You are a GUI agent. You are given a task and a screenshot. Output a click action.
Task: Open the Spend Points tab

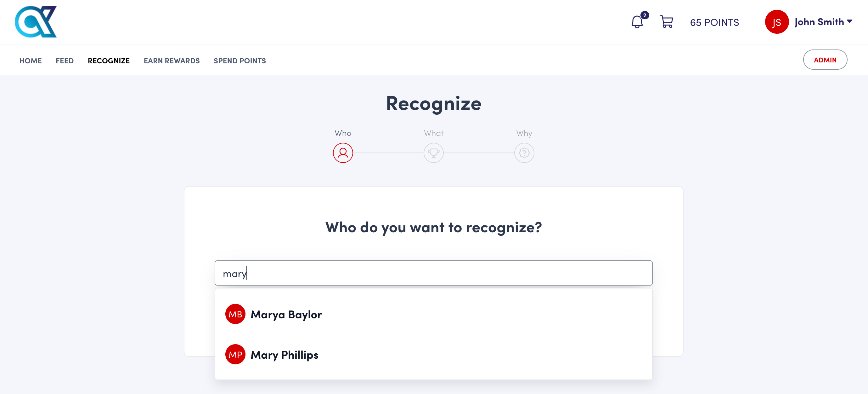click(240, 61)
